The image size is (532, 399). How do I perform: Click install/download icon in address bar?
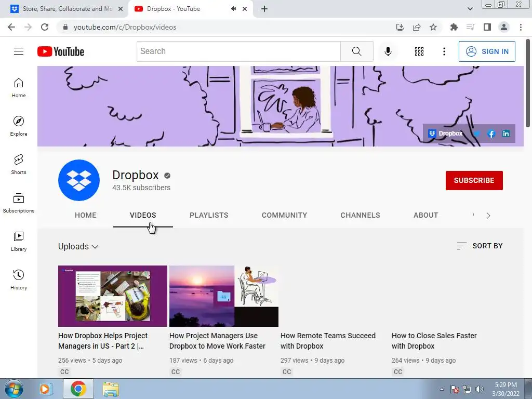pyautogui.click(x=400, y=27)
